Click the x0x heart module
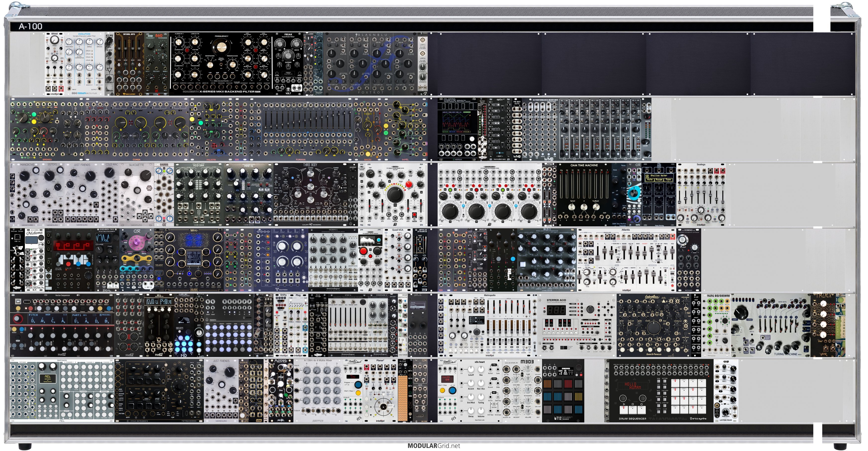Screen dimensions: 868x451 coord(479,391)
